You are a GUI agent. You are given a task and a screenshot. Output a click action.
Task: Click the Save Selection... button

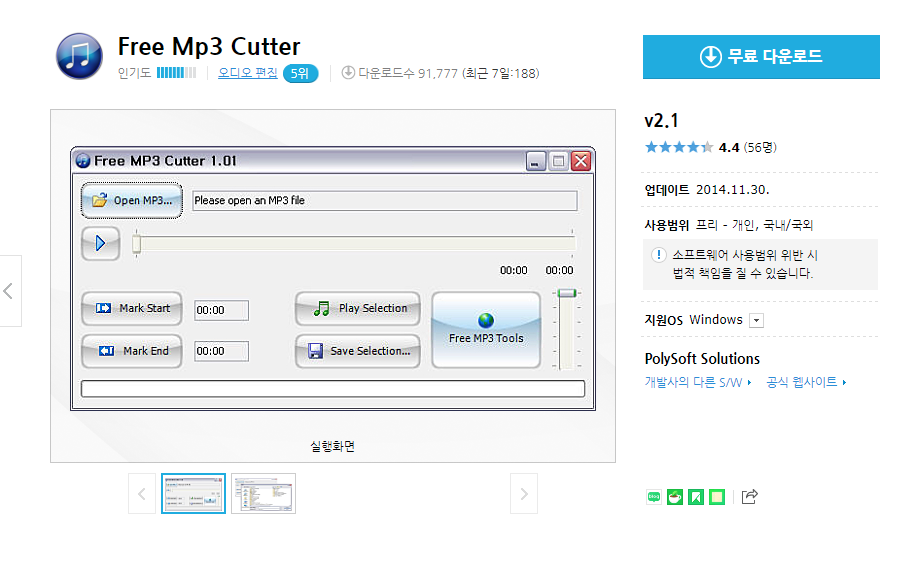pos(358,351)
